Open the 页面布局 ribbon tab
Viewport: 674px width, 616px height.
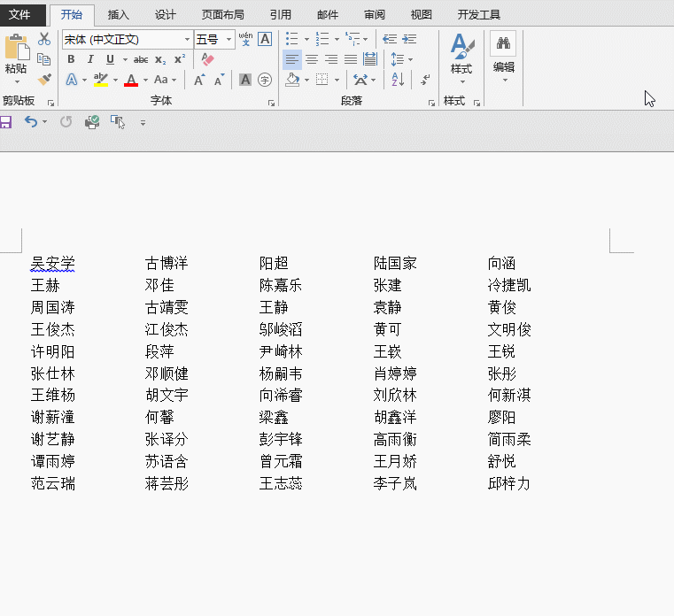222,14
